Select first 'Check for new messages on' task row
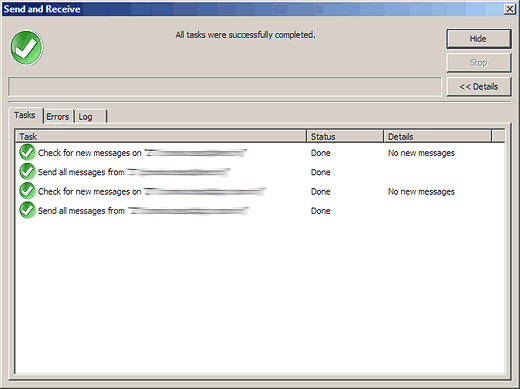 pyautogui.click(x=260, y=153)
